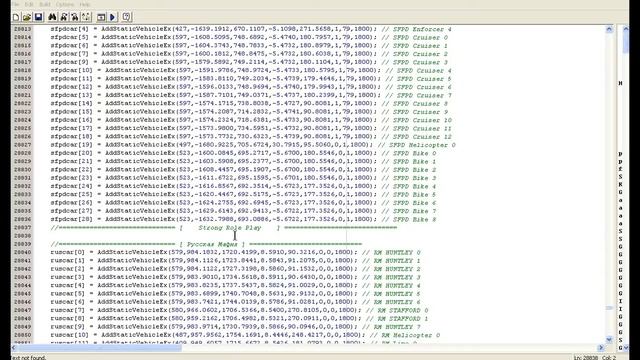Click the '// SFPD Enforcer 4' comment
The width and height of the screenshot is (640, 360).
[x=416, y=29]
